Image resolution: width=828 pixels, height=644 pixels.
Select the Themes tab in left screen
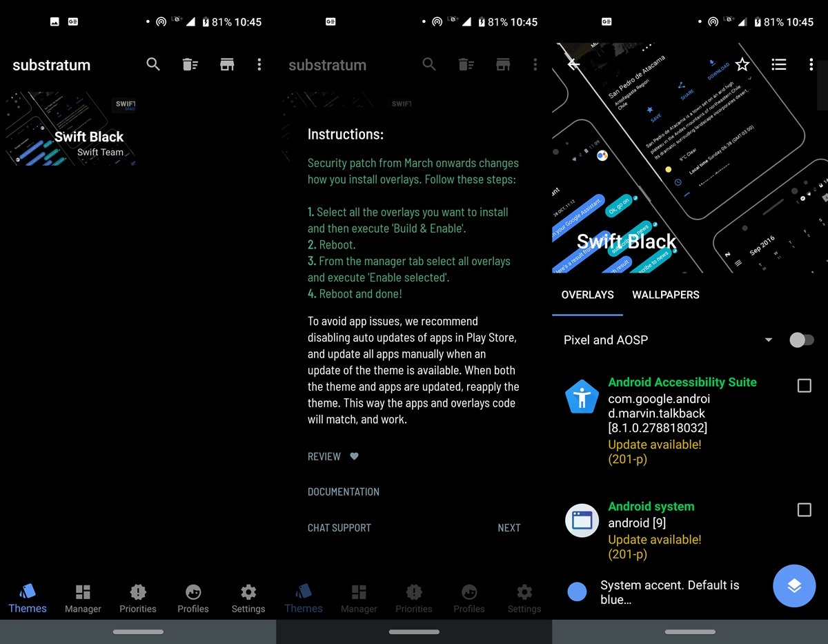click(28, 598)
